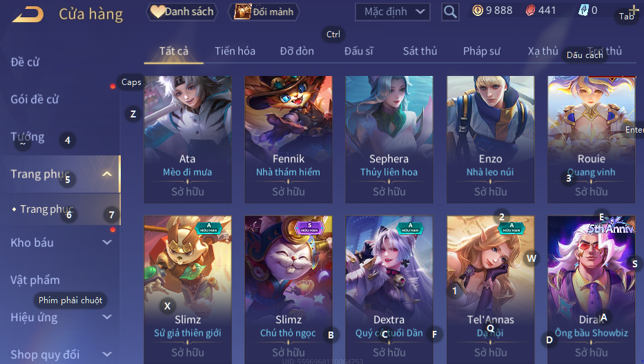Select the Fennik Nhà thám hiểm skin card
644x364 pixels.
(x=289, y=140)
